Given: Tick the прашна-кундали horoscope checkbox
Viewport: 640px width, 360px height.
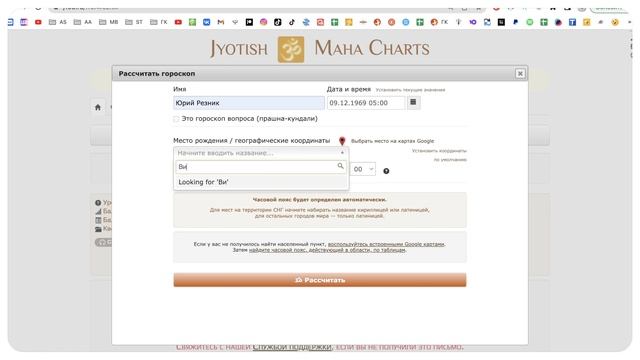Looking at the screenshot, I should [x=176, y=119].
